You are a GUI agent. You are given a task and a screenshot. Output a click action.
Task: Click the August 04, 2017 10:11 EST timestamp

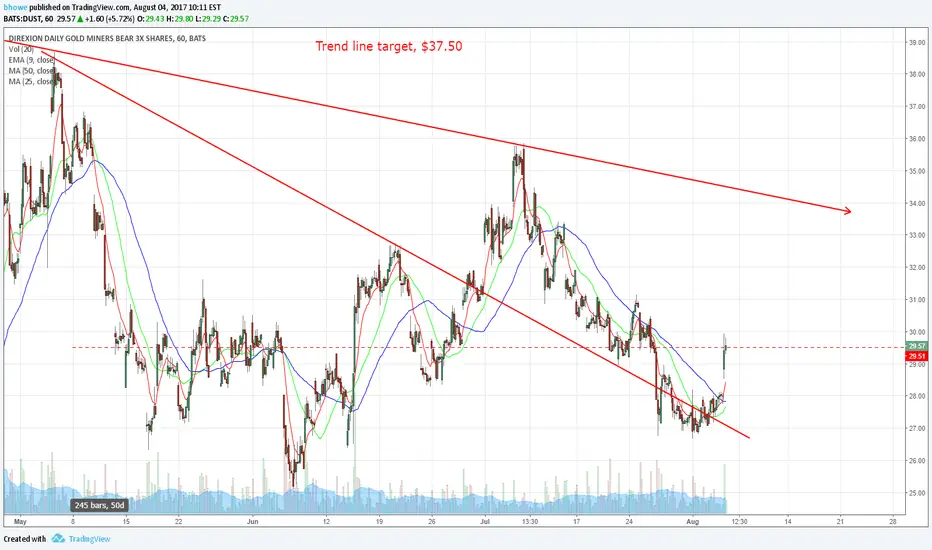177,7
